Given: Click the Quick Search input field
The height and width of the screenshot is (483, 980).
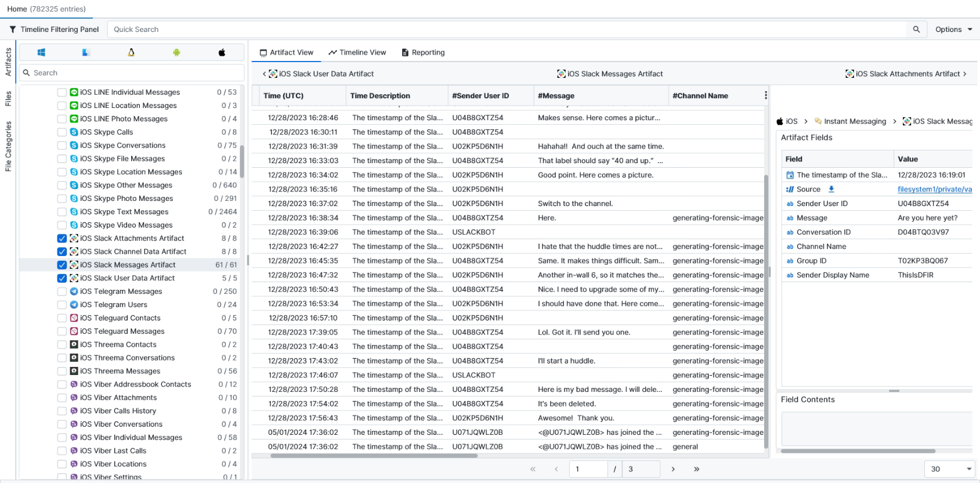Looking at the screenshot, I should coord(507,30).
